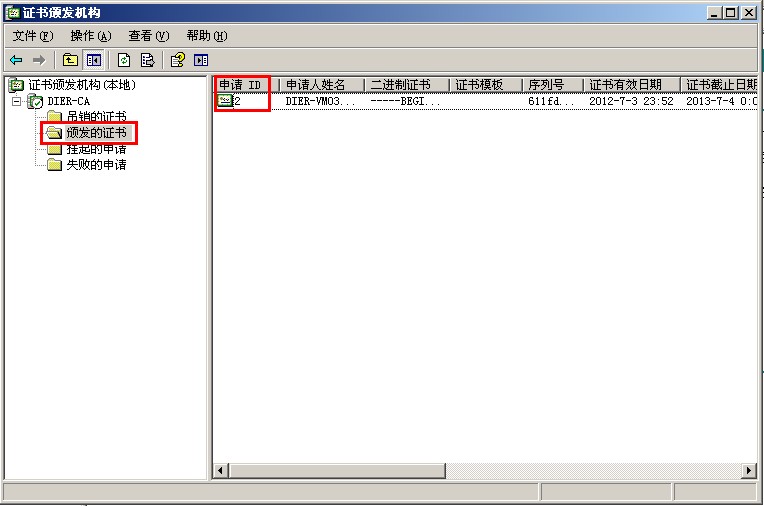Click the horizontal scrollbar right arrow
This screenshot has height=506, width=764.
click(x=749, y=470)
